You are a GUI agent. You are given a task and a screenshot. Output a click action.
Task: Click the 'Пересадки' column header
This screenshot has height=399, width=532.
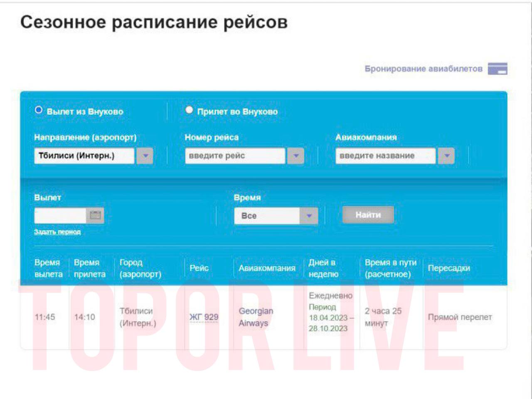pos(449,268)
